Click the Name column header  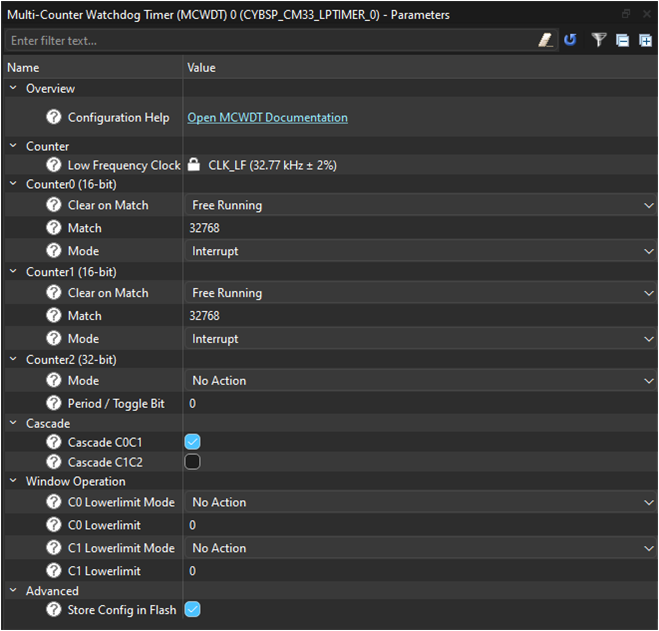coord(90,67)
